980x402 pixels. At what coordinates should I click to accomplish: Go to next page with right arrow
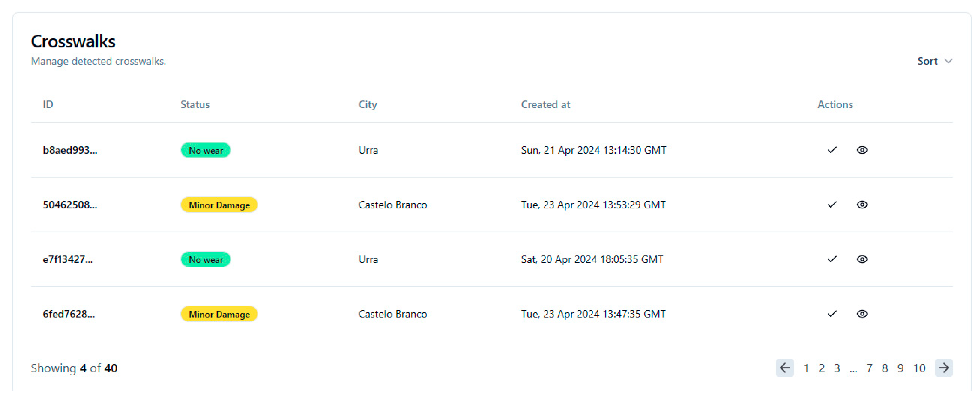[x=944, y=368]
